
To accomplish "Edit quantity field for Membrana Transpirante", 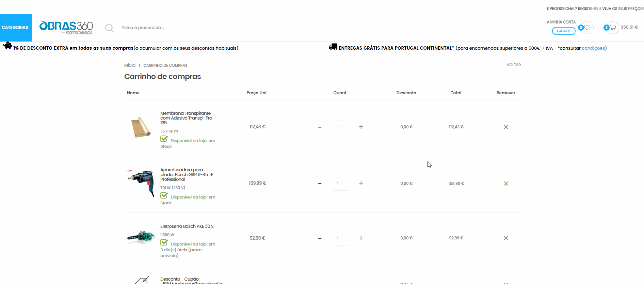I will tap(340, 127).
